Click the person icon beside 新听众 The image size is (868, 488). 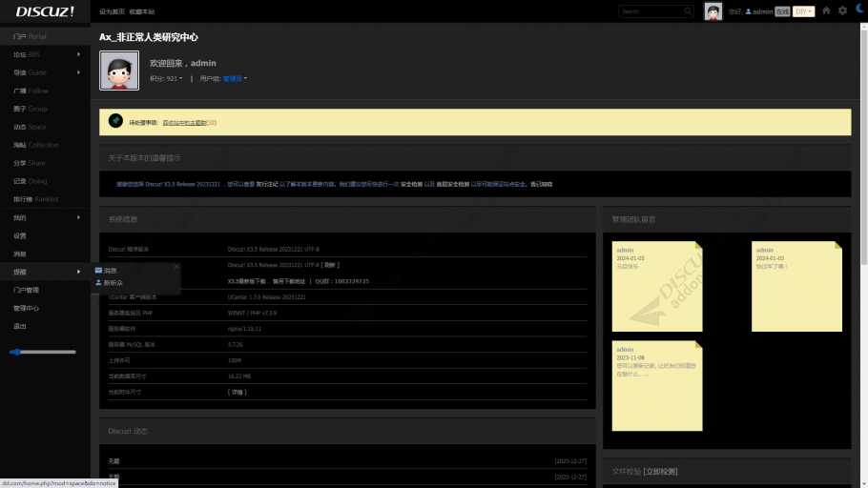pos(98,283)
